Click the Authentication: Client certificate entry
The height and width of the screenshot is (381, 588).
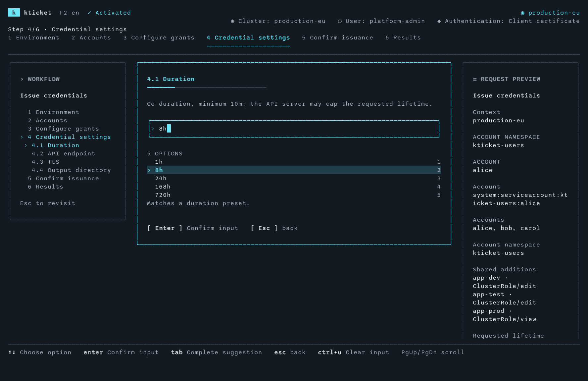click(x=508, y=21)
